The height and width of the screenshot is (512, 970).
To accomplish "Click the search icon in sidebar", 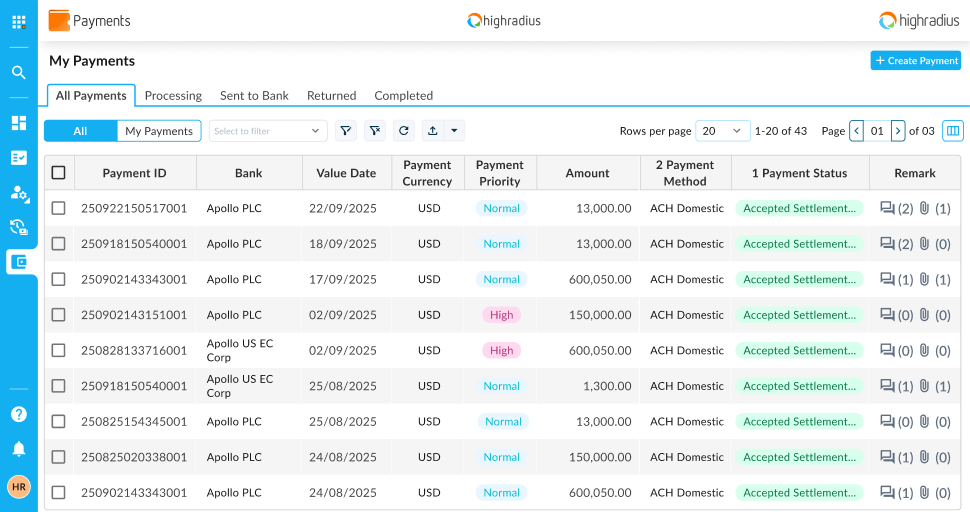I will coord(19,72).
